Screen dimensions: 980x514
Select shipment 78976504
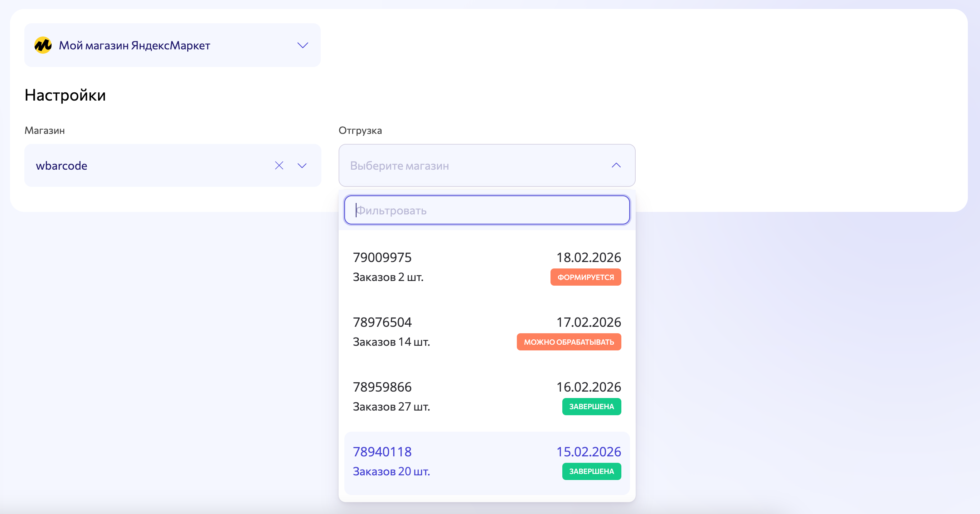[x=382, y=322]
